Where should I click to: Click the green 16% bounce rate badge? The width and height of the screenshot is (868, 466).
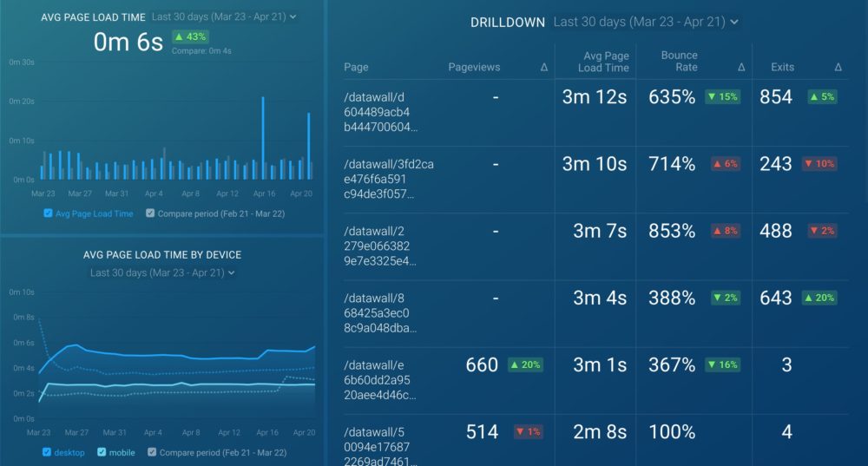pyautogui.click(x=721, y=364)
